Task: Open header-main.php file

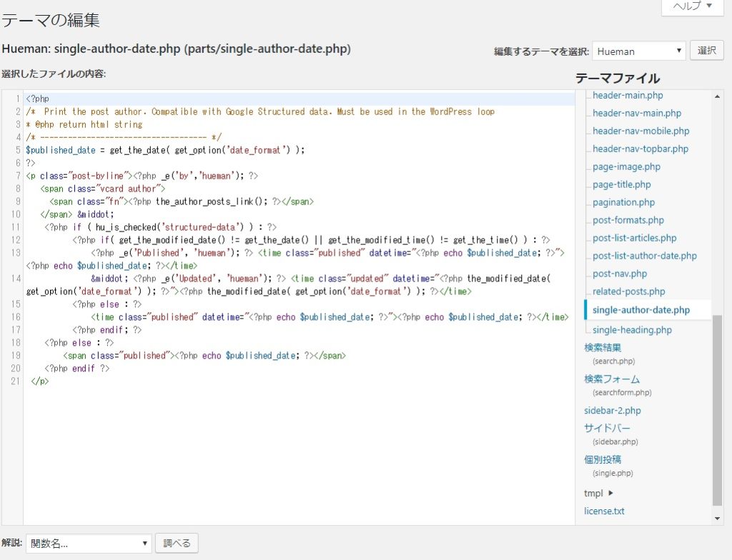Action: tap(627, 95)
